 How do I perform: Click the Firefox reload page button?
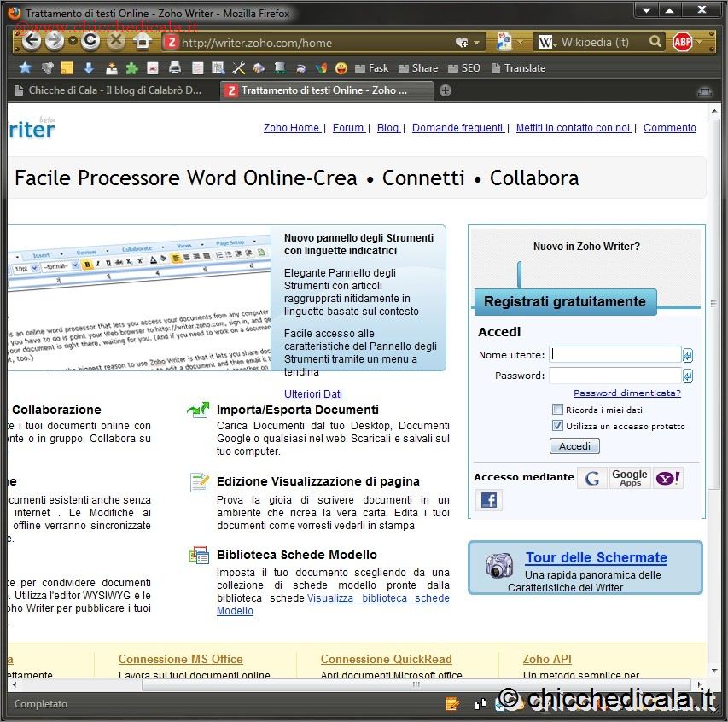click(90, 41)
